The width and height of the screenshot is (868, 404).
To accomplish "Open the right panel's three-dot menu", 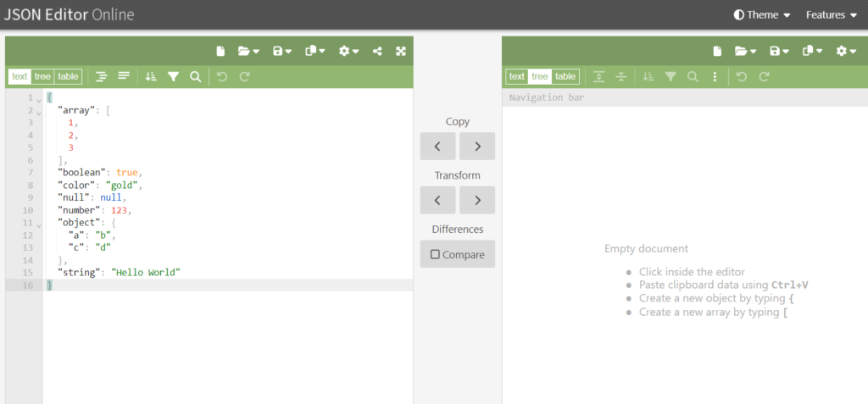I will point(715,76).
